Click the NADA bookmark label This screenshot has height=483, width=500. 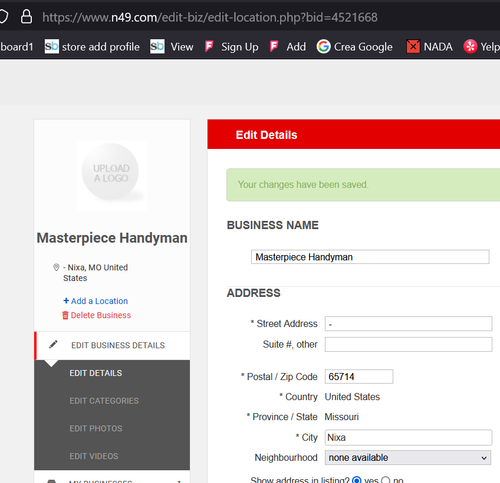point(438,47)
